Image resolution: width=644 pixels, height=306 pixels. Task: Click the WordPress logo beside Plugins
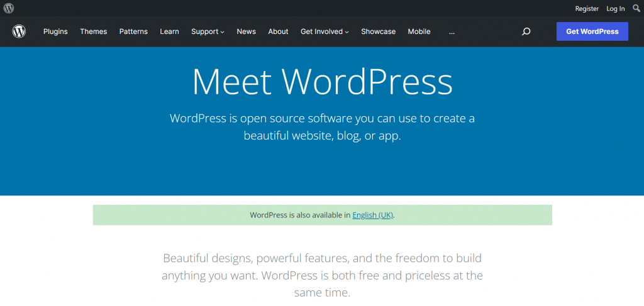coord(19,31)
